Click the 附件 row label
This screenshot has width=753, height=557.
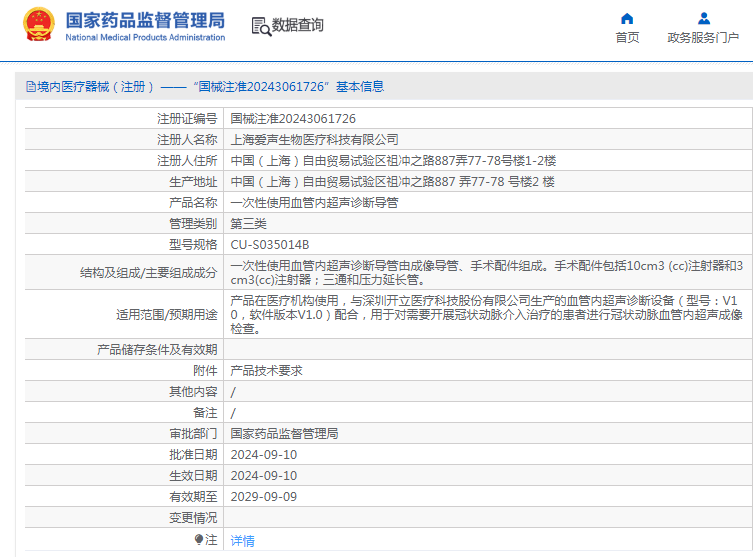pyautogui.click(x=205, y=371)
